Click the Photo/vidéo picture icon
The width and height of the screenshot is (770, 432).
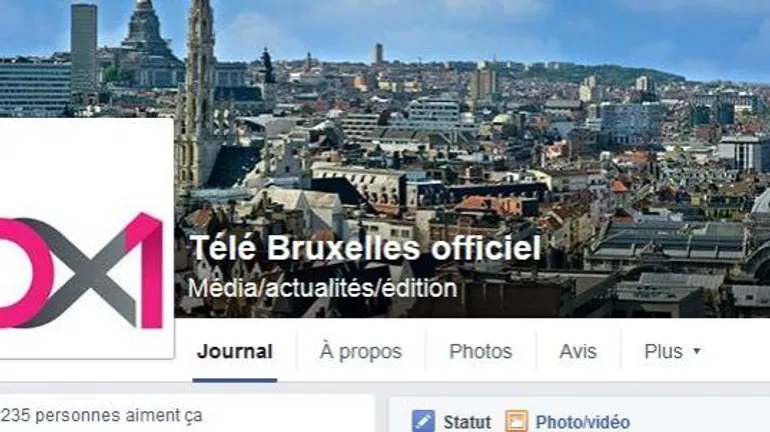[516, 421]
